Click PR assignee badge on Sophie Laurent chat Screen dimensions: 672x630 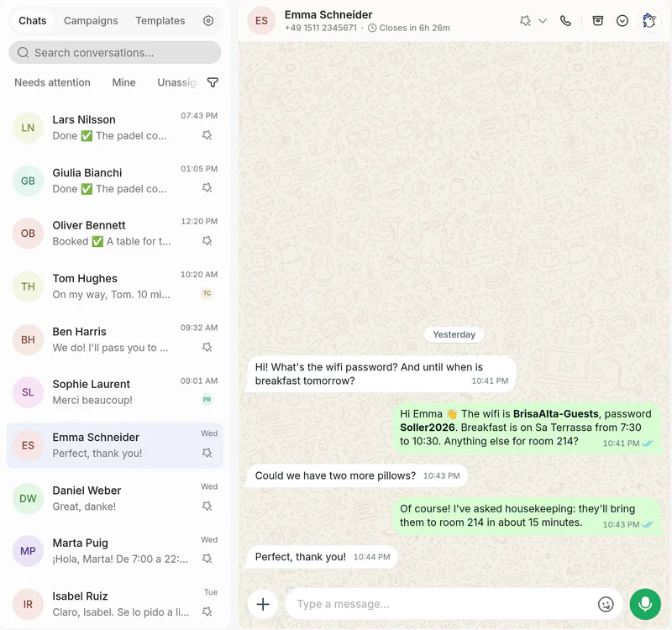click(x=207, y=400)
